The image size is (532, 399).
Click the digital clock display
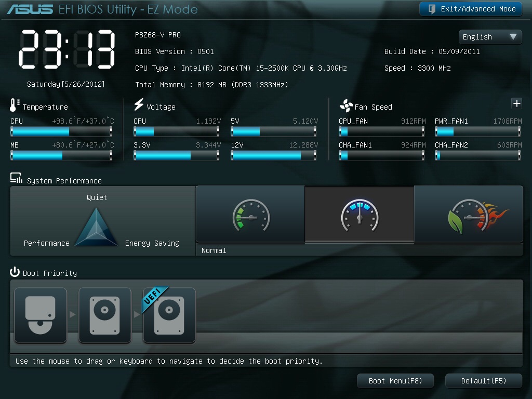[x=67, y=49]
